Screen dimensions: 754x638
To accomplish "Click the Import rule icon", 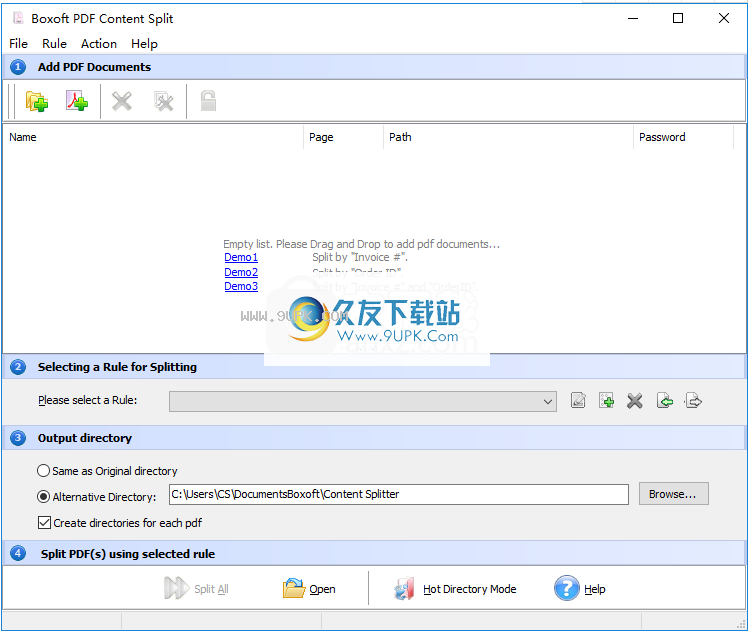I will (665, 400).
